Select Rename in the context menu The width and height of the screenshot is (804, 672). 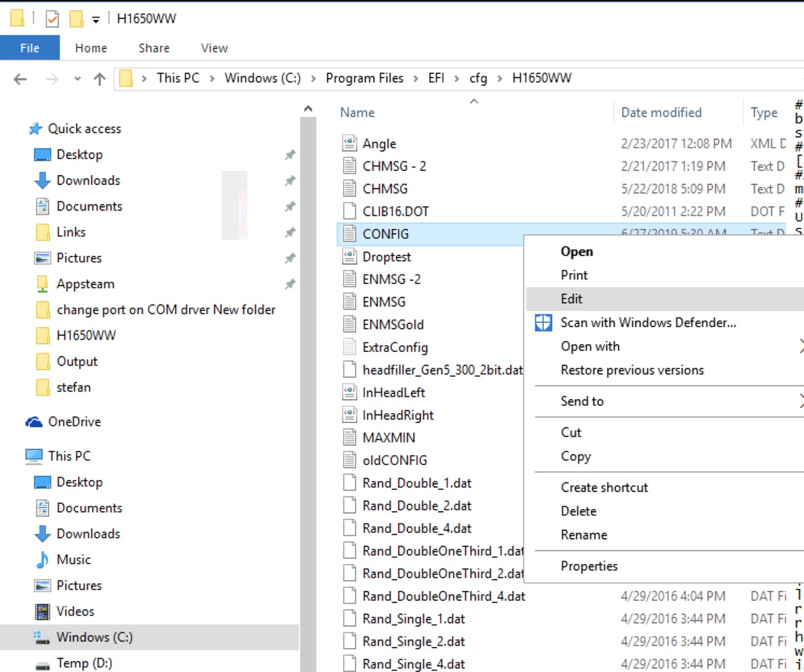point(584,535)
